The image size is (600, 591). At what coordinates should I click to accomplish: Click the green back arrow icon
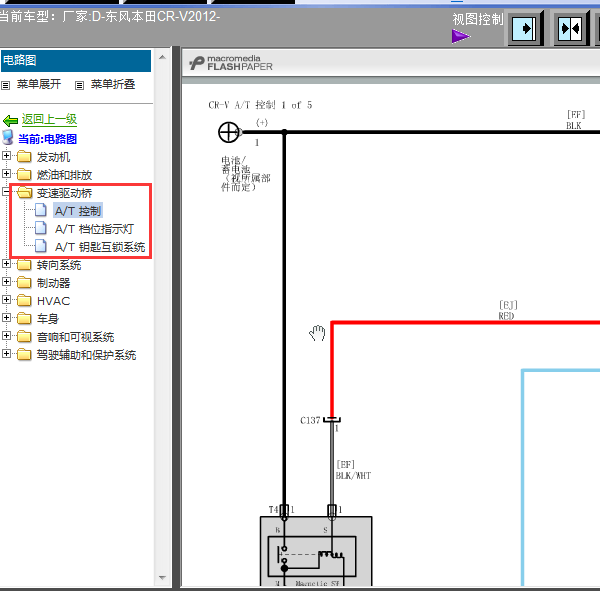click(x=10, y=121)
